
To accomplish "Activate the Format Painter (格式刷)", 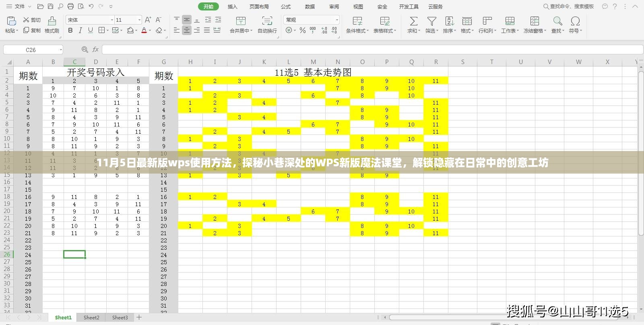I will (x=52, y=25).
